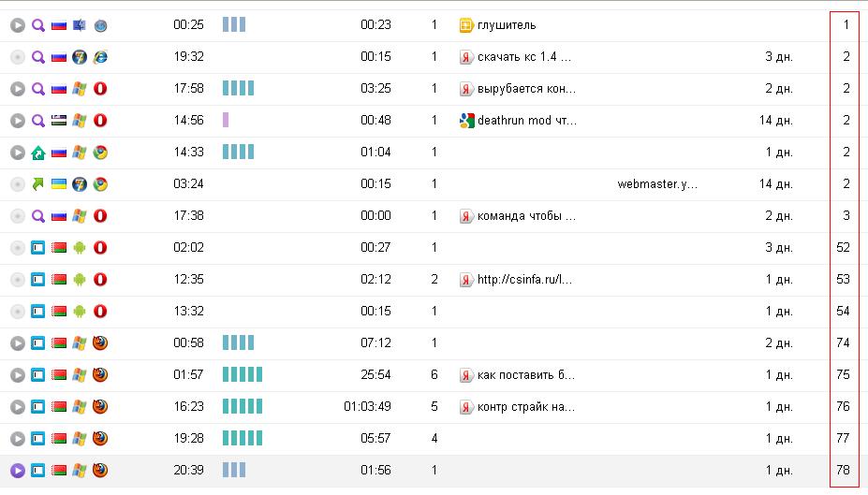Screen dimensions: 868x495
Task: Open the "deathrun mod" search query link
Action: (x=526, y=121)
